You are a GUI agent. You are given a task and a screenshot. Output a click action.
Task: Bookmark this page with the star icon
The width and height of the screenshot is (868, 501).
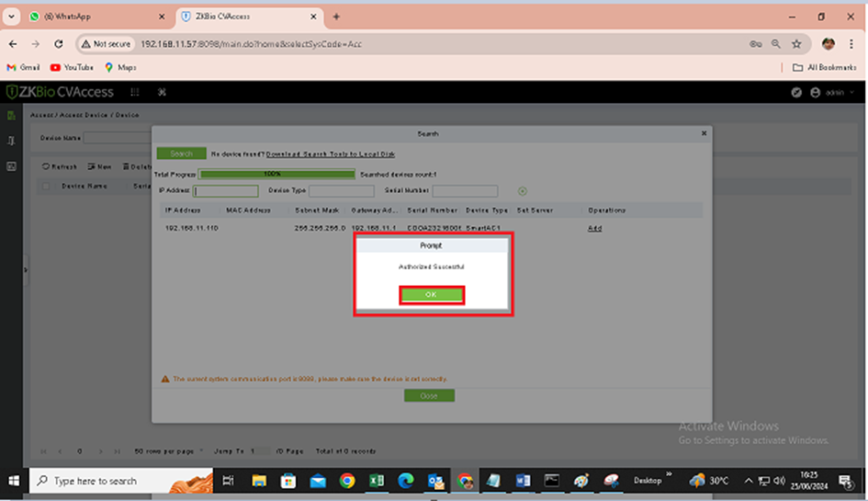click(796, 43)
